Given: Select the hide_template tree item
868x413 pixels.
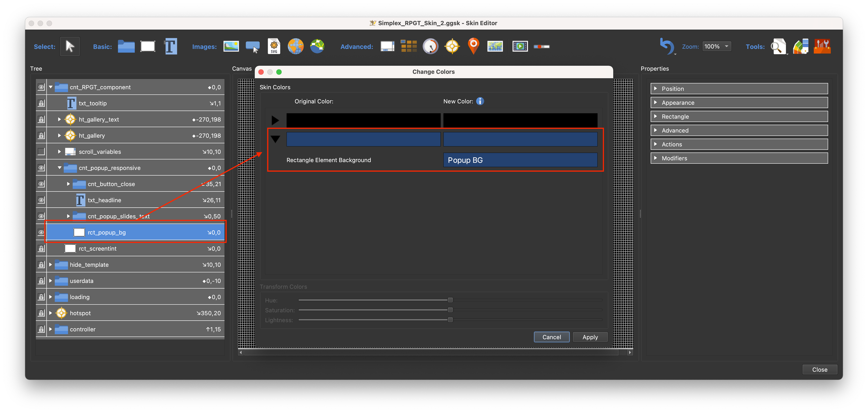Looking at the screenshot, I should click(89, 265).
